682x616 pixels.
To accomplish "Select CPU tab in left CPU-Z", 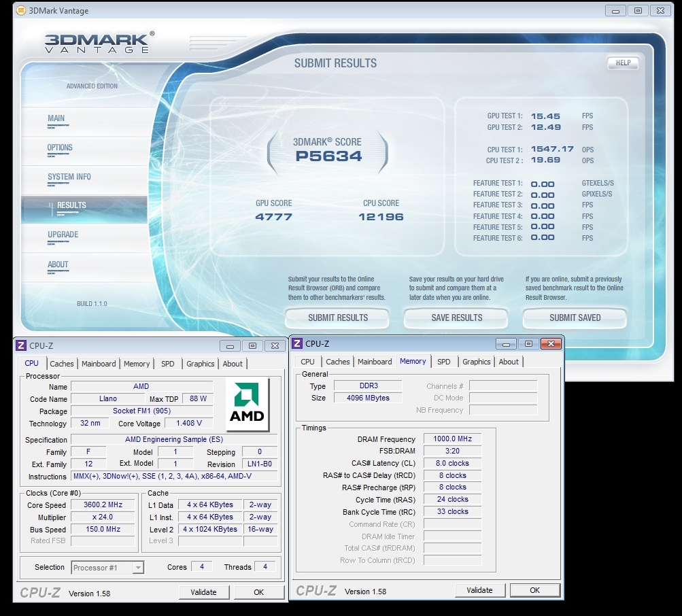I will coord(31,363).
